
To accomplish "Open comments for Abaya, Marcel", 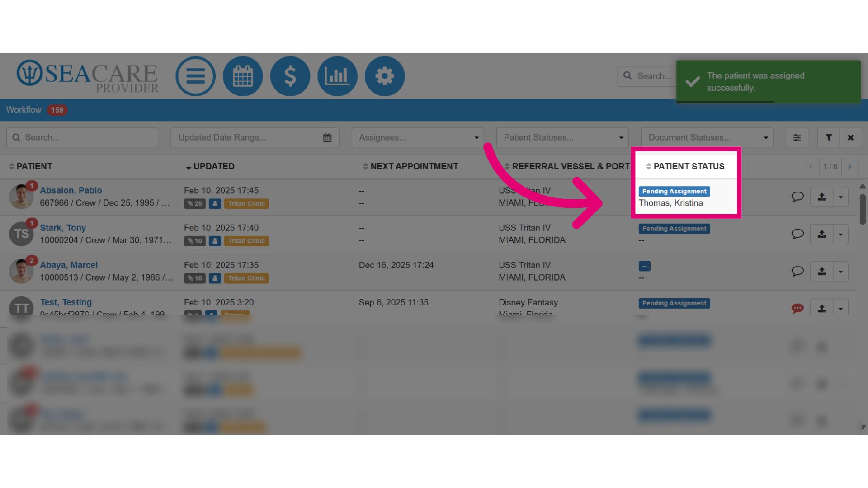I will (797, 271).
